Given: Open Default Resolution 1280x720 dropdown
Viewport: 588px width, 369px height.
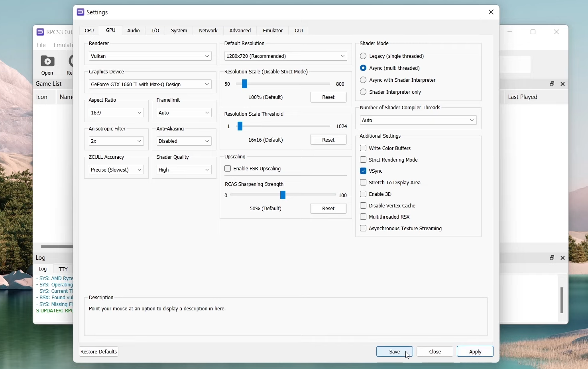Looking at the screenshot, I should (x=286, y=56).
